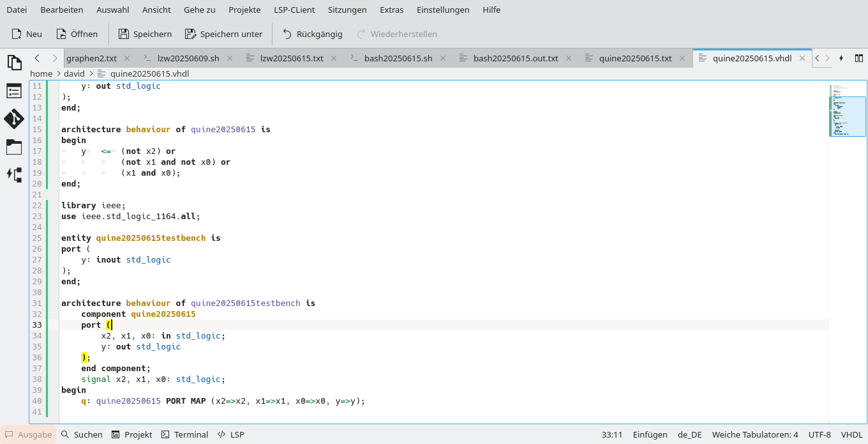Open the Filesystem Browser folder icon
Viewport: 868px width, 444px height.
tap(14, 147)
